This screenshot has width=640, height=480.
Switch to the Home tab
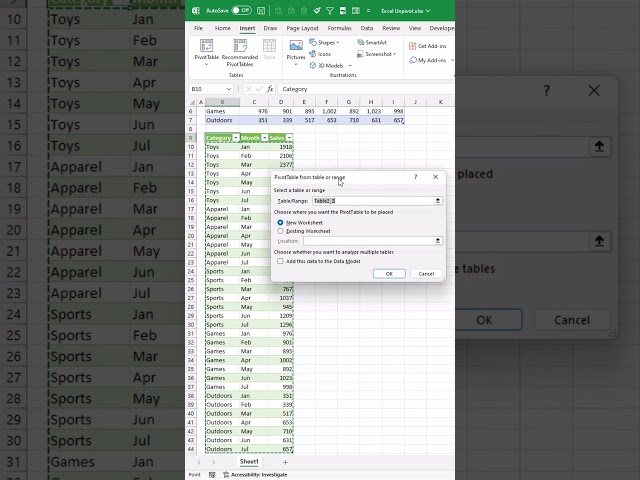(x=222, y=28)
